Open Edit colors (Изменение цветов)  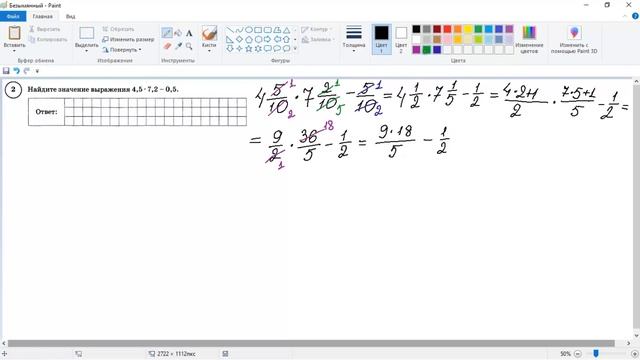(x=529, y=40)
